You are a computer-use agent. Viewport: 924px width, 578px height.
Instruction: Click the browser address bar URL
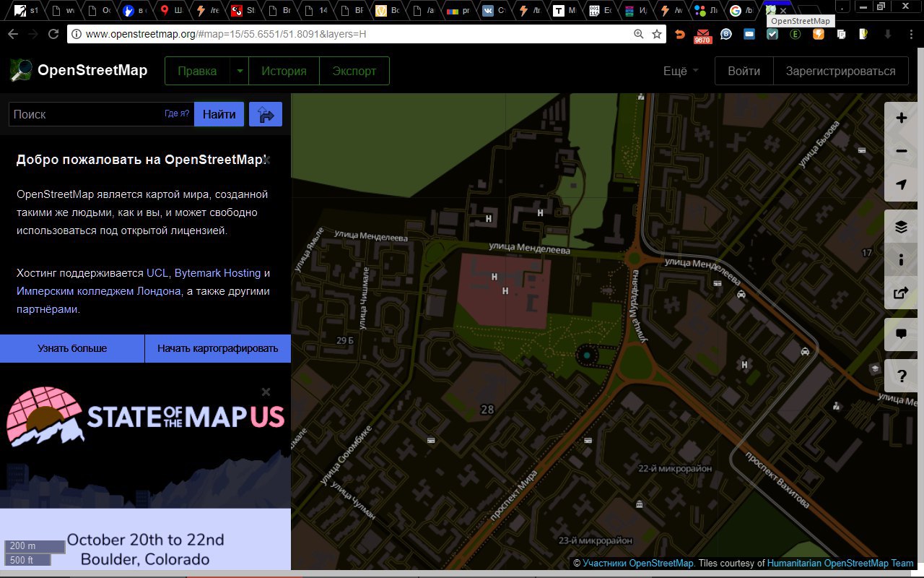(x=226, y=34)
